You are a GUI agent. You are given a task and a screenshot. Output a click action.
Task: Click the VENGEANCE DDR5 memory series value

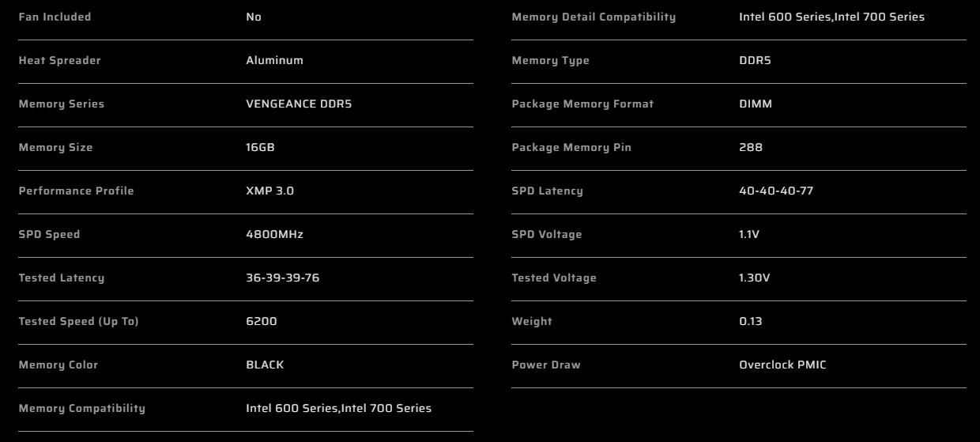(x=299, y=104)
